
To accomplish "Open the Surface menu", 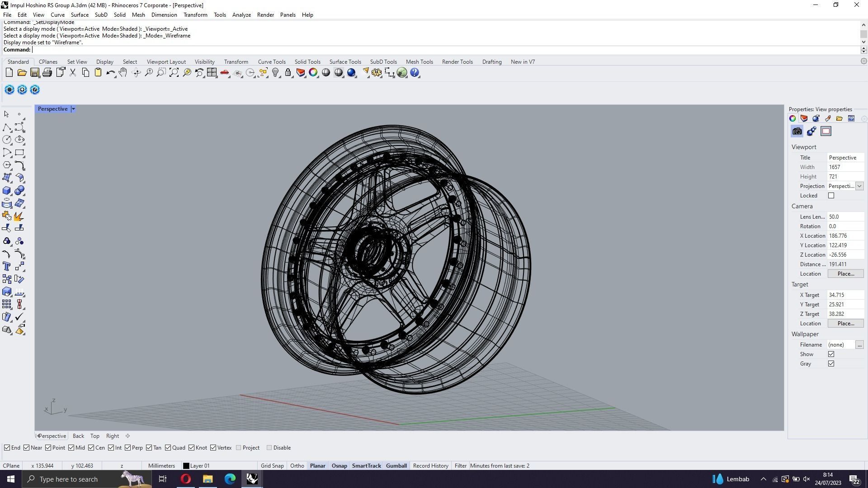I will tap(79, 15).
